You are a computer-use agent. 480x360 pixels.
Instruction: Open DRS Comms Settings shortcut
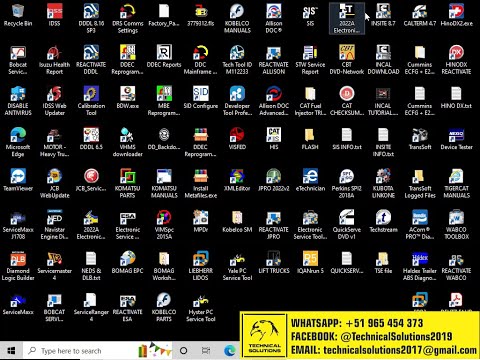128,19
